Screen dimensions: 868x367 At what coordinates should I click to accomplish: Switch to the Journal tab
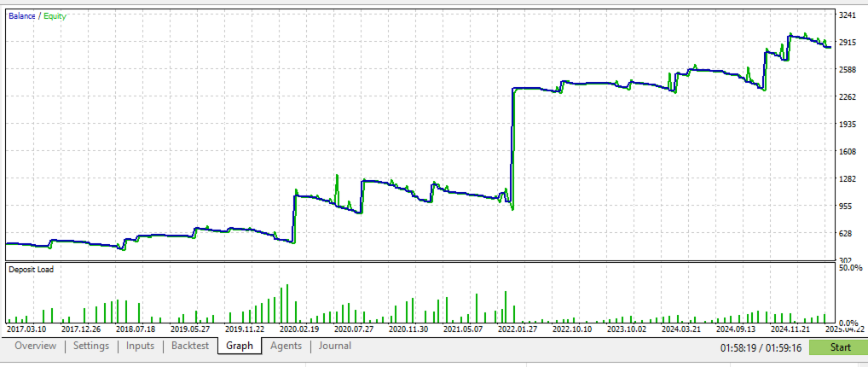334,346
